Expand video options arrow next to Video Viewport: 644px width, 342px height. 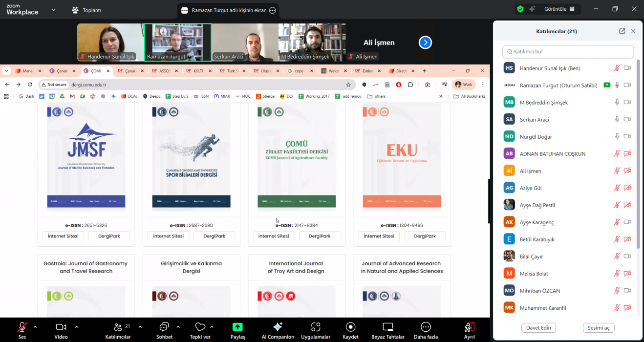[x=76, y=326]
